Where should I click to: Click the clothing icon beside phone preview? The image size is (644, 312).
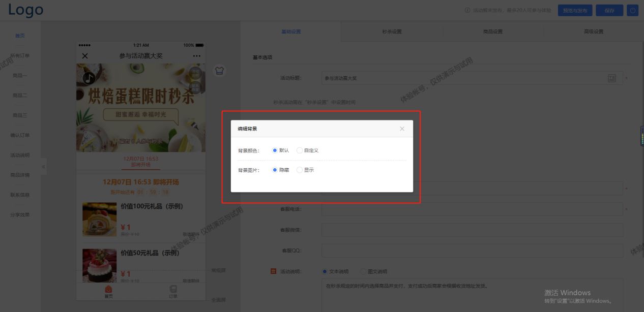pos(220,71)
